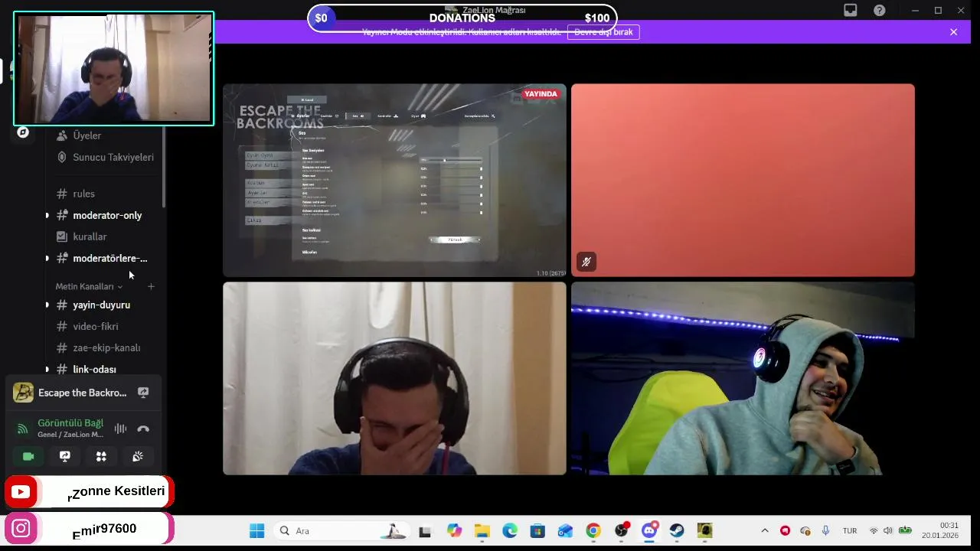The width and height of the screenshot is (980, 551).
Task: Open the share screen button in voice panel
Action: (x=65, y=456)
